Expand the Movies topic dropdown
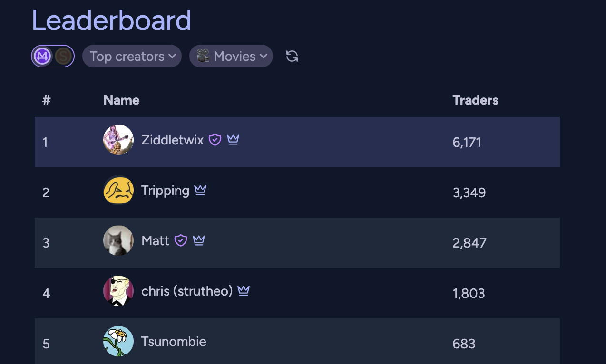Viewport: 606px width, 364px height. pyautogui.click(x=231, y=57)
